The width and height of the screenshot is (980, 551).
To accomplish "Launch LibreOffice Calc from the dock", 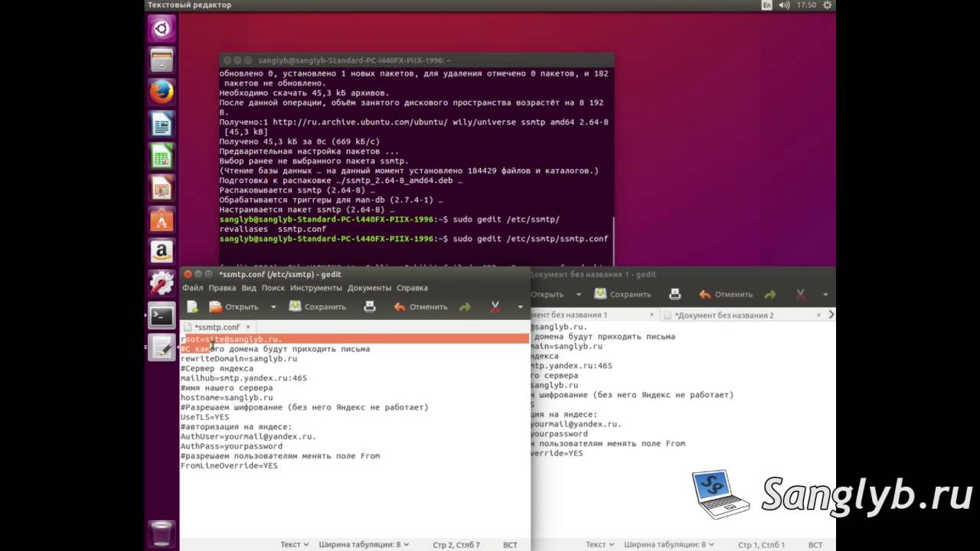I will pos(162,156).
